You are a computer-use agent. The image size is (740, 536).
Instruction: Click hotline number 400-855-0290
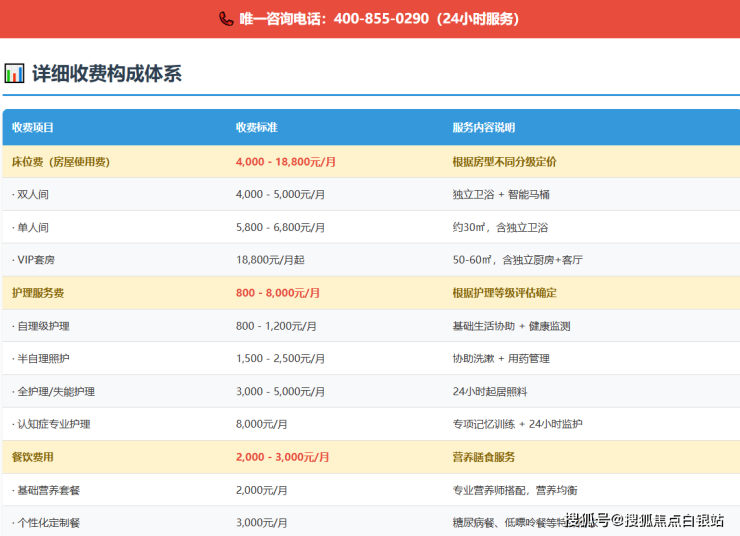pyautogui.click(x=380, y=19)
